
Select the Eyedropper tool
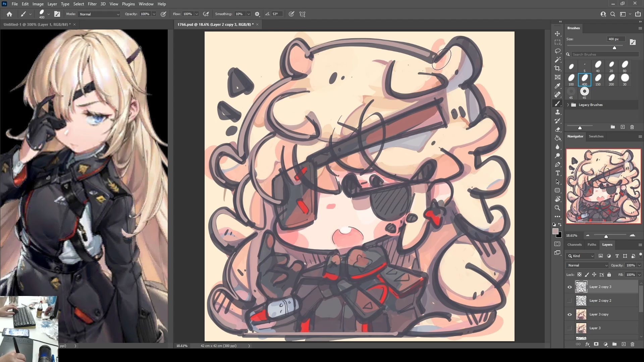pos(557,86)
